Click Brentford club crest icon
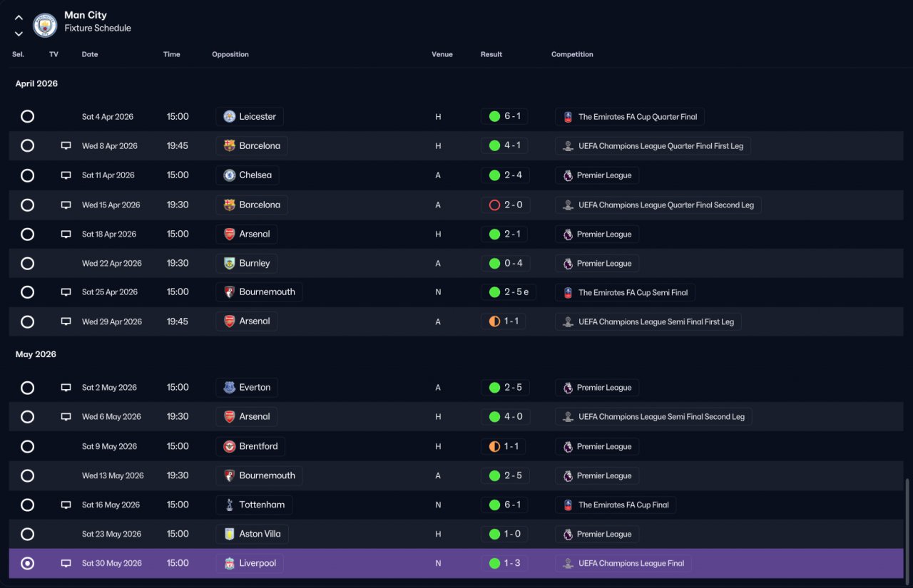The image size is (913, 588). point(229,446)
